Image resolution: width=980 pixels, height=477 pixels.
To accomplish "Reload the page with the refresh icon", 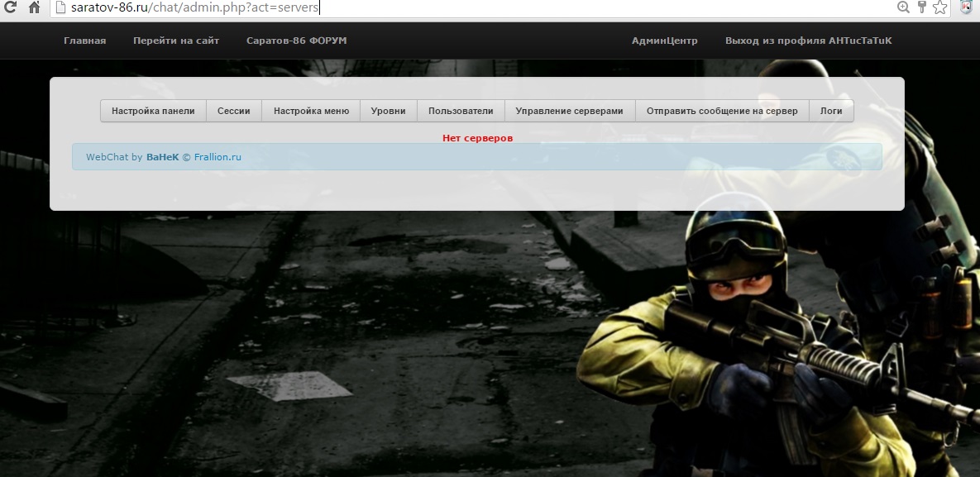I will coord(9,7).
